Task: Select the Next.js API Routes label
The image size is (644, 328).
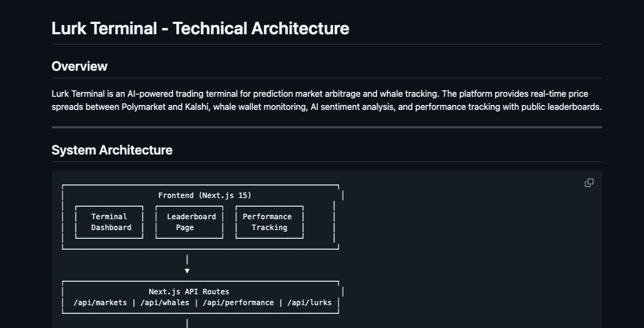Action: coord(189,292)
